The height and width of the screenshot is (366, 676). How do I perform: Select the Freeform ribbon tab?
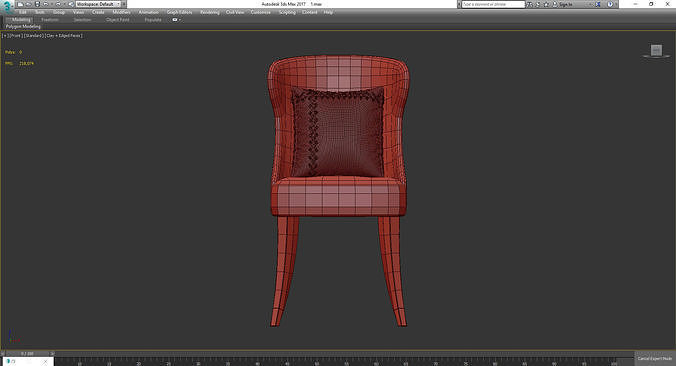click(50, 20)
